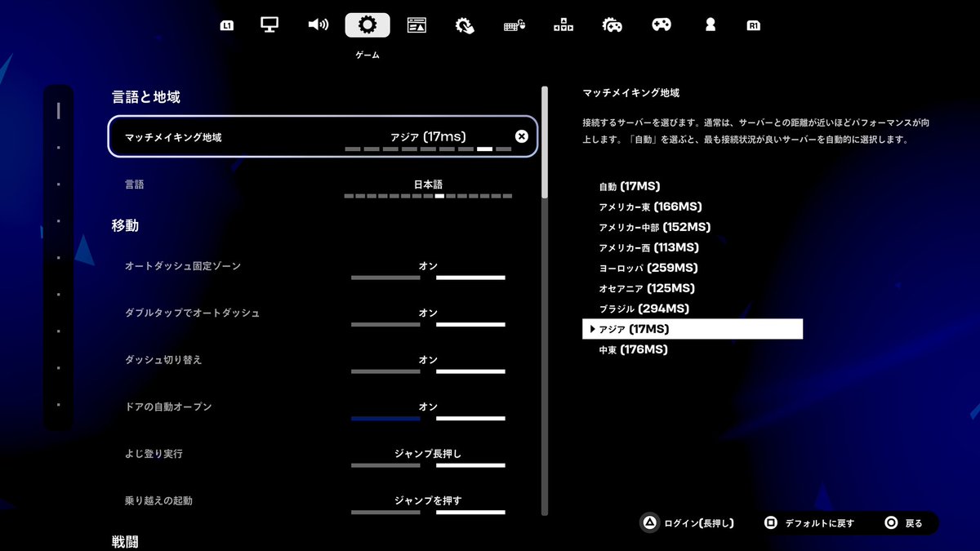The height and width of the screenshot is (551, 980).
Task: Click the 戦闘 section heading
Action: point(125,542)
